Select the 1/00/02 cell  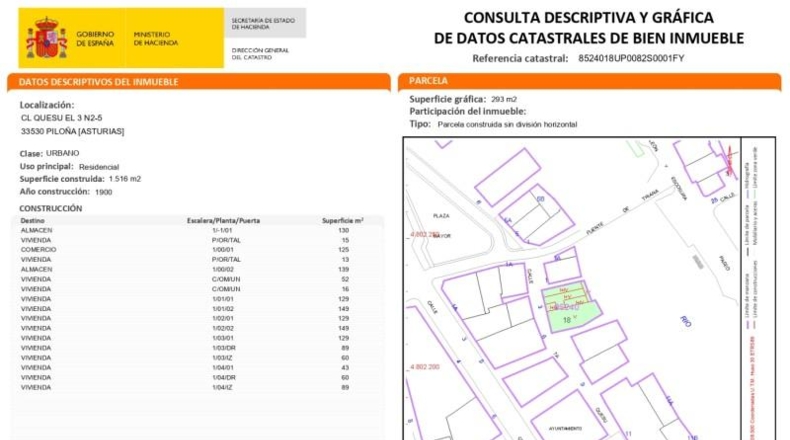pos(223,270)
